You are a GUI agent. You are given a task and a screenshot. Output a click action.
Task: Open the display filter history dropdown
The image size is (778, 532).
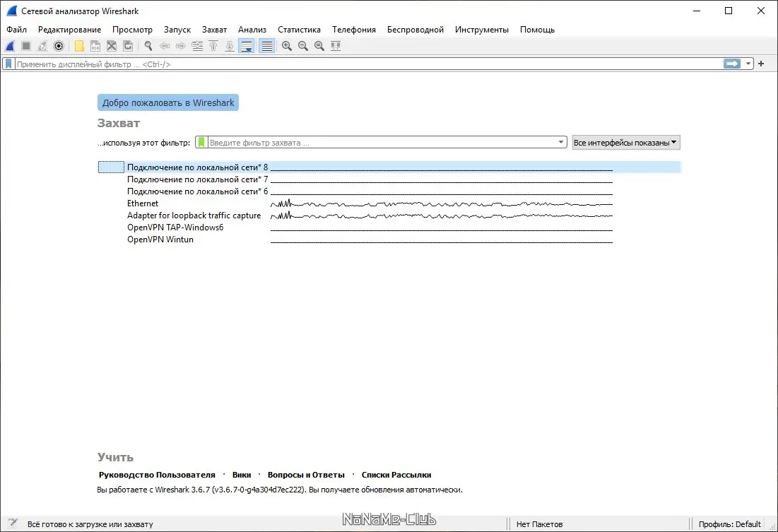[x=748, y=64]
